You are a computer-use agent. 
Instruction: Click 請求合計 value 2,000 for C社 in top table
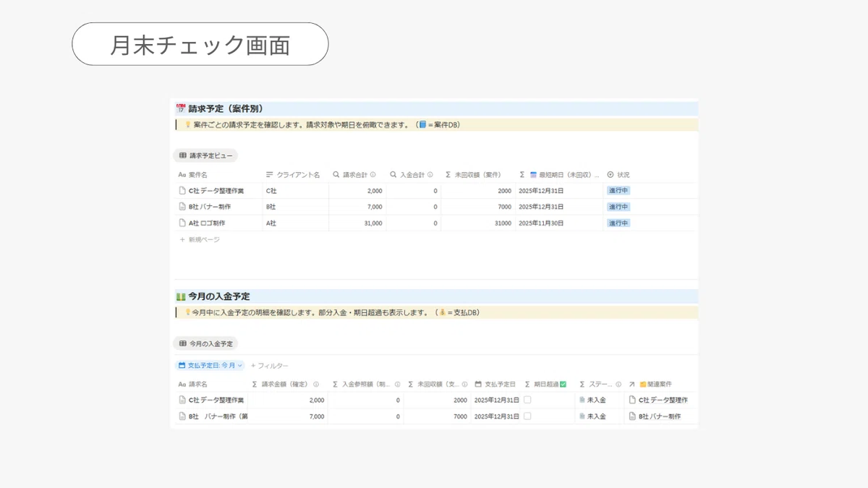[375, 191]
